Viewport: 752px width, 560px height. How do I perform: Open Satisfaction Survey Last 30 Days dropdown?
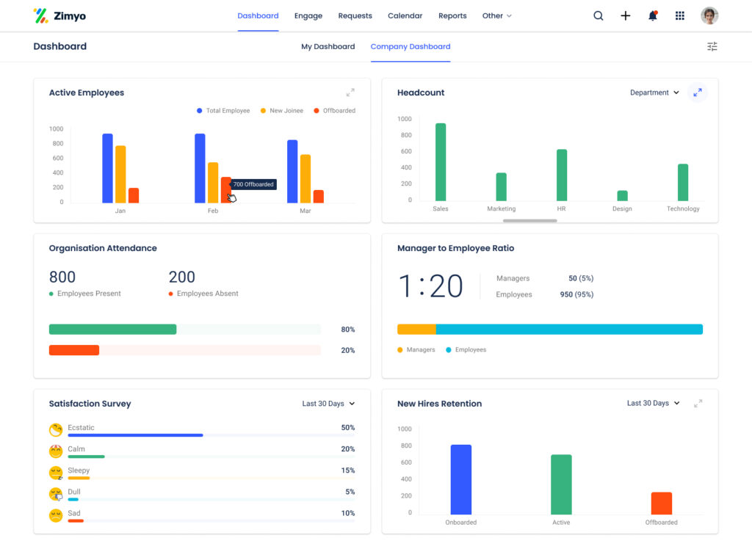(x=328, y=404)
